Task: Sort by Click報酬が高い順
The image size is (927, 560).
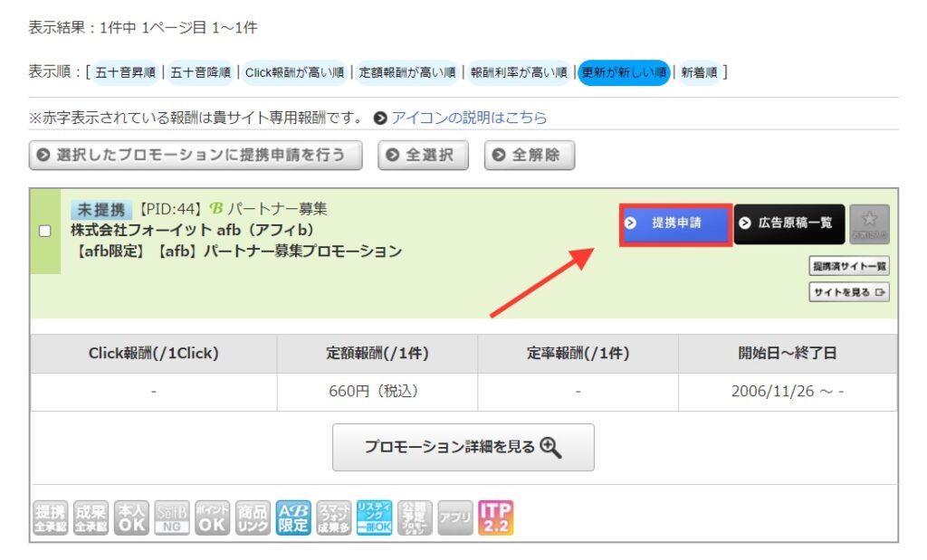Action: click(x=294, y=72)
